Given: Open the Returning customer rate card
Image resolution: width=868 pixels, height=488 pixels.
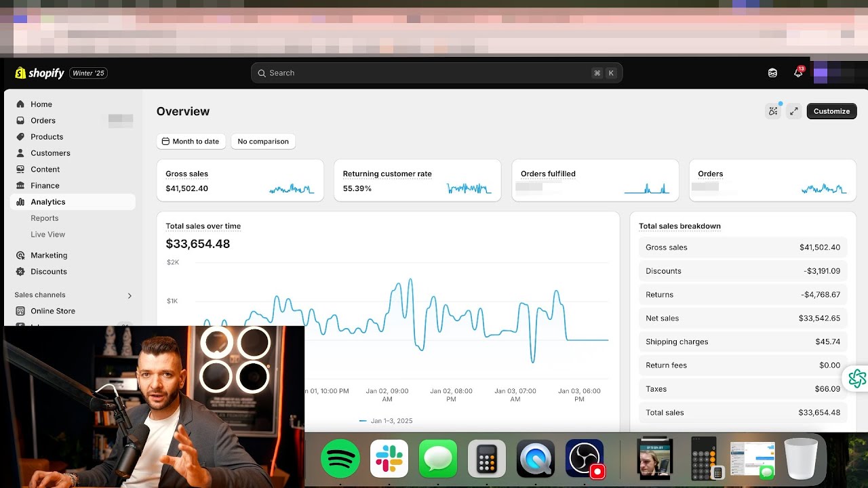Looking at the screenshot, I should click(418, 181).
